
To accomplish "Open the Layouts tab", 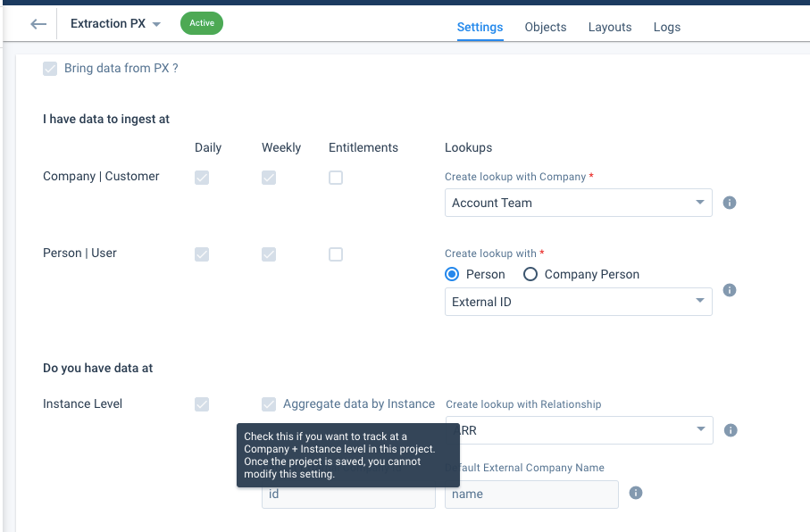I will point(610,27).
